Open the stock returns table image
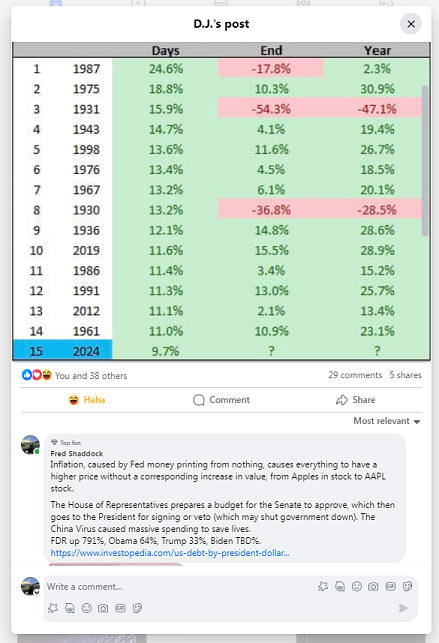This screenshot has width=439, height=643. 221,201
